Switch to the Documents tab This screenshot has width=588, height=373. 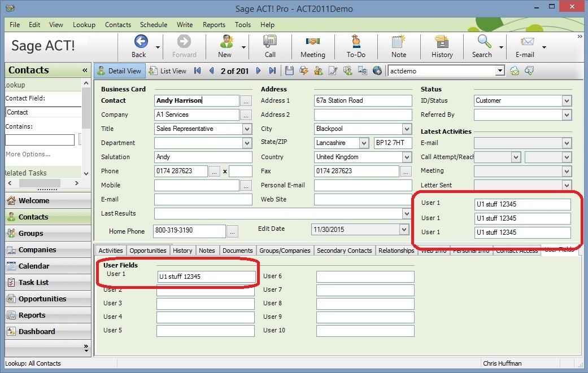237,251
